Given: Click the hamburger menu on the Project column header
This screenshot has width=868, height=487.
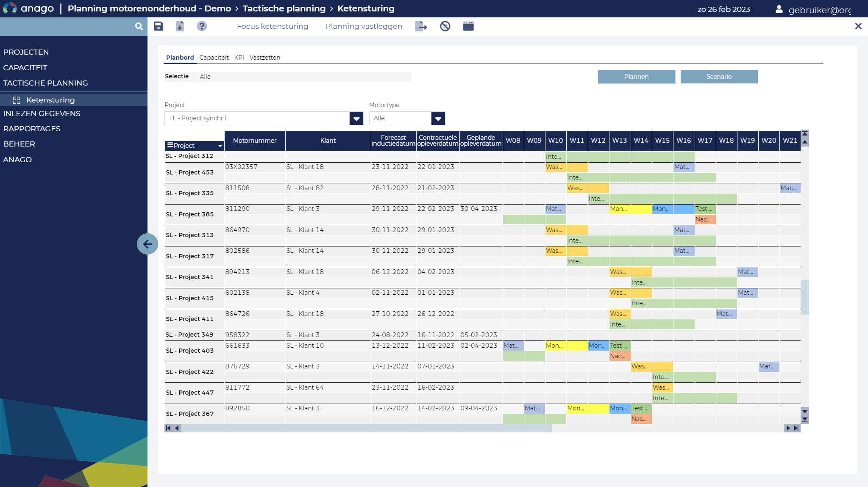Looking at the screenshot, I should click(x=170, y=145).
